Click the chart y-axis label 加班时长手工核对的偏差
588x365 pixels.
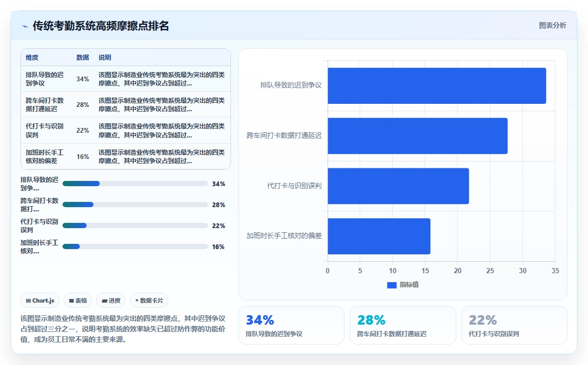pos(284,235)
